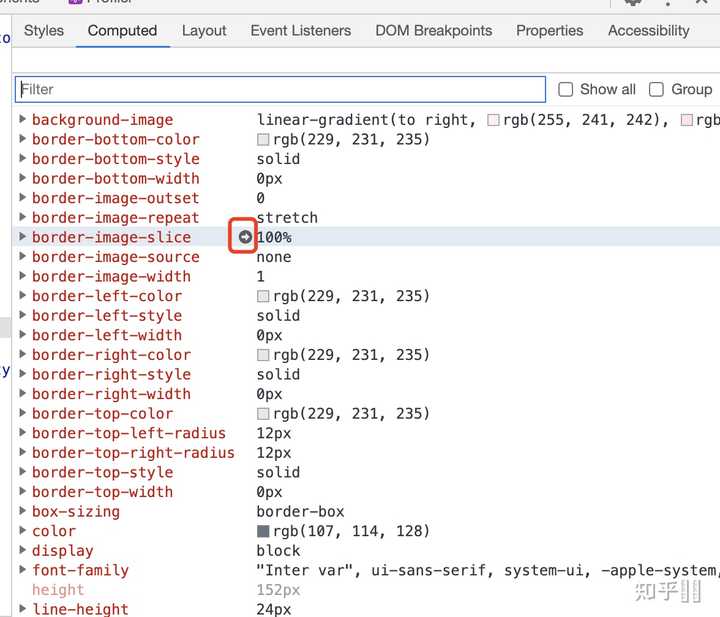Select the font-family value "Inter var"
The height and width of the screenshot is (617, 720).
point(305,570)
